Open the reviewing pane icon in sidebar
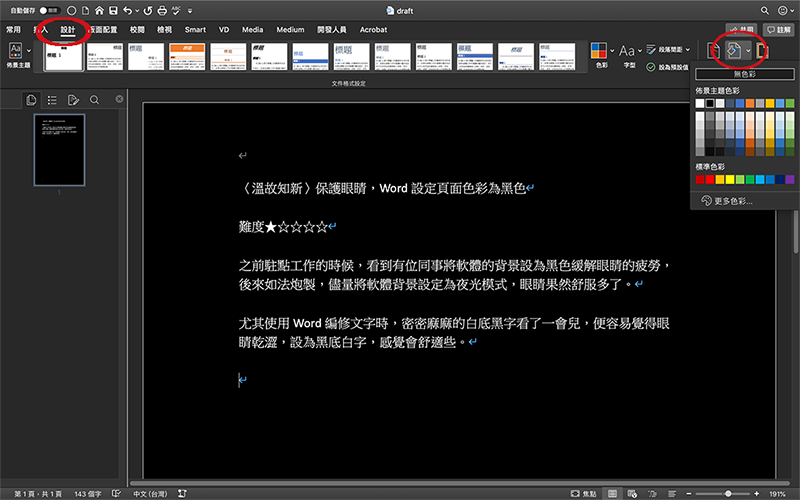This screenshot has width=800, height=500. tap(73, 100)
